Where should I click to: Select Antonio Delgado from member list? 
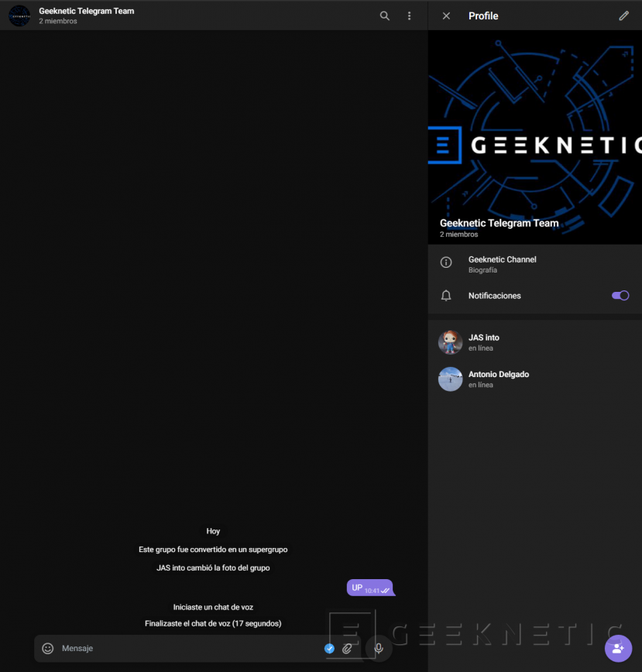[499, 379]
